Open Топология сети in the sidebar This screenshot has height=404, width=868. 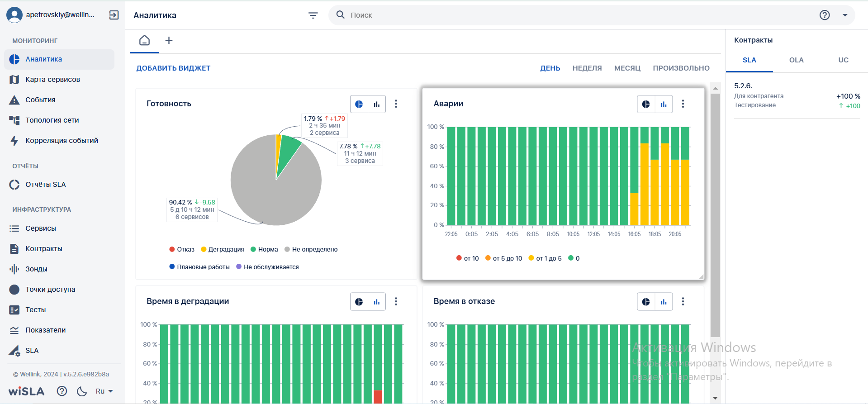[52, 120]
